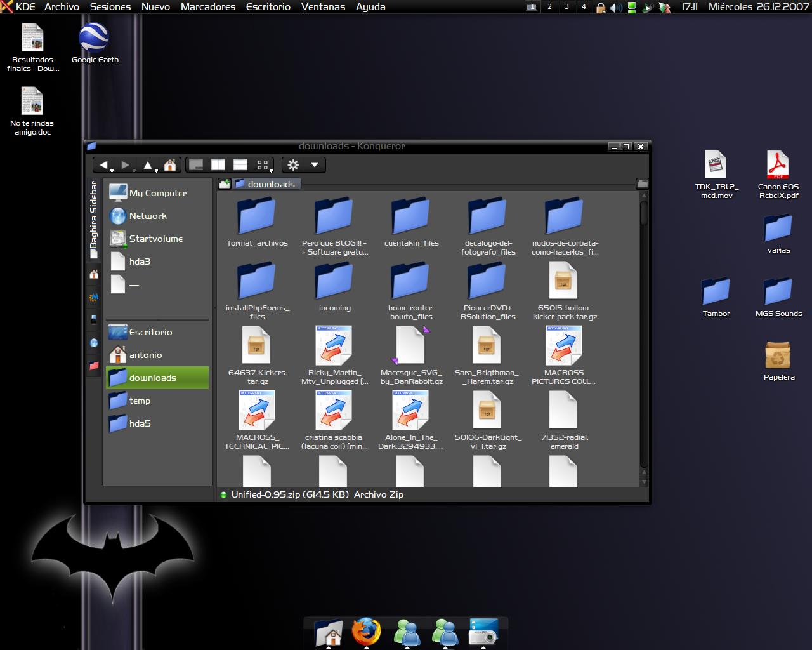Select the downloads tab

(266, 184)
